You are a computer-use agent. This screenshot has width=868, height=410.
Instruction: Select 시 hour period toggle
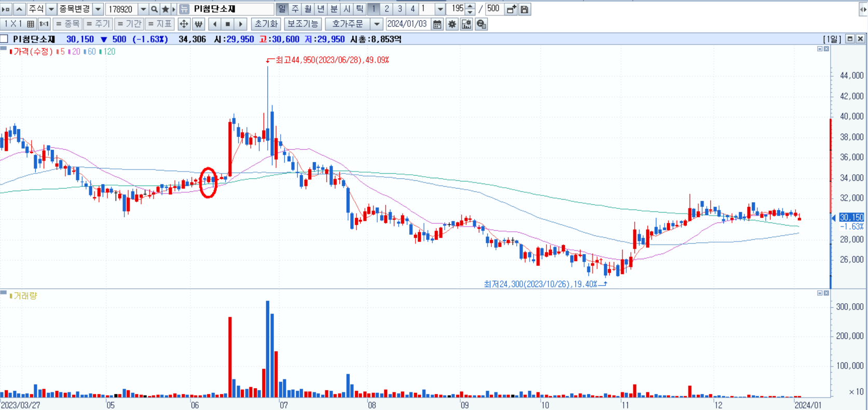[347, 9]
